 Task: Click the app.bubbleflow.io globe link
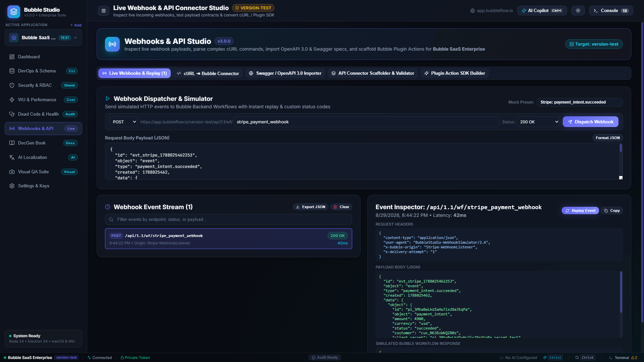tap(491, 11)
